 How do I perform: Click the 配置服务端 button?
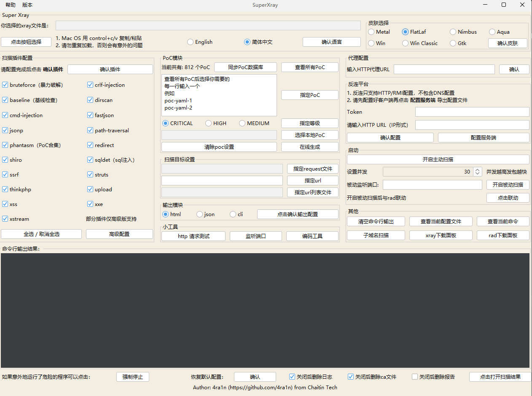pos(484,138)
